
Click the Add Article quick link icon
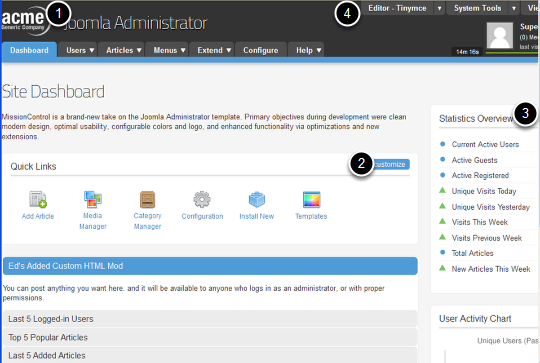pos(38,199)
